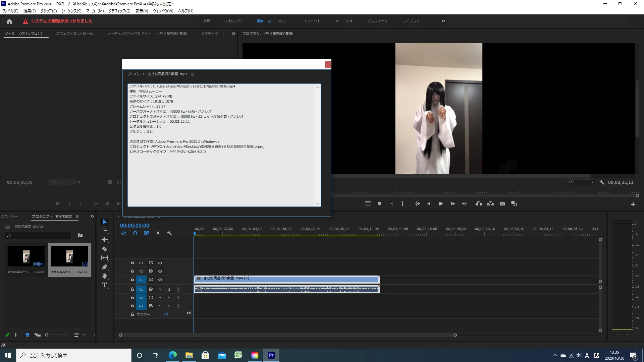Screen dimensions: 644x362
Task: Expand hidden workspaces chevron
Action: click(x=443, y=21)
